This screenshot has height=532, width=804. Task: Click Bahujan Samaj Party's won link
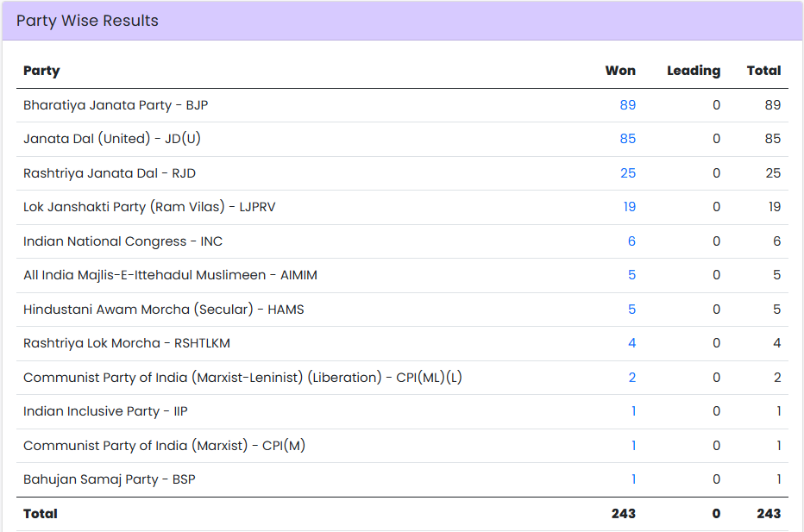coord(633,479)
